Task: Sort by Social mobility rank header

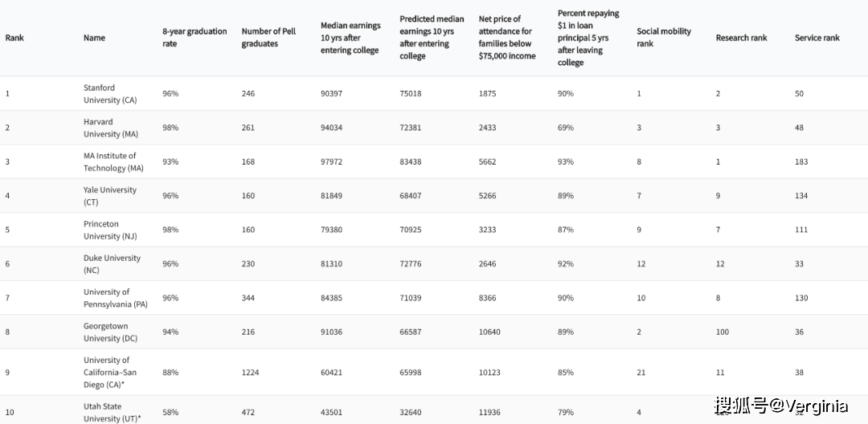Action: (663, 38)
